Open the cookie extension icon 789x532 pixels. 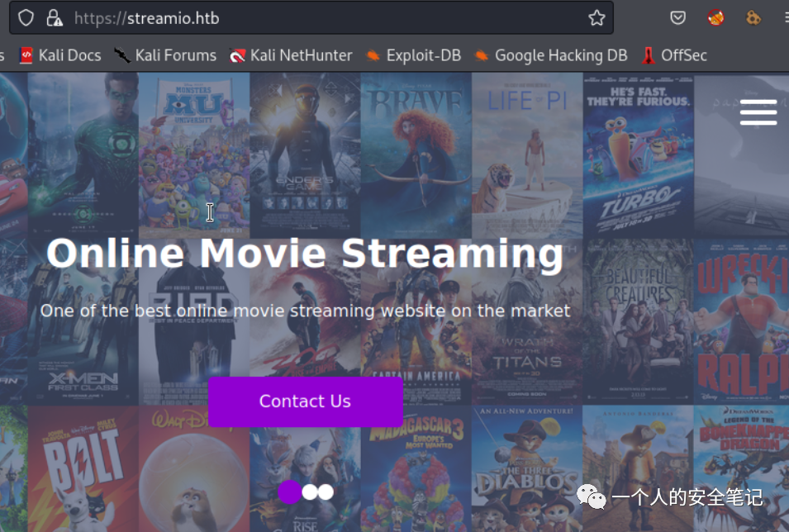753,18
